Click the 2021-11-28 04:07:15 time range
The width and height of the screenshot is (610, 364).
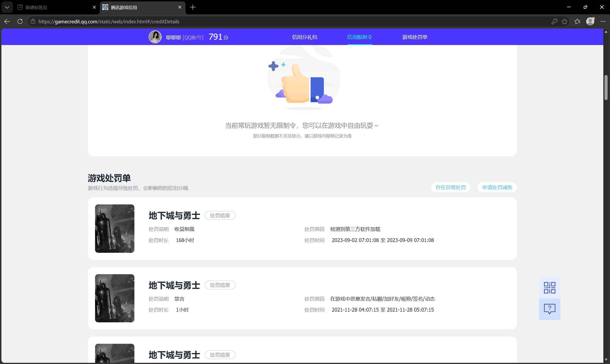pos(383,310)
